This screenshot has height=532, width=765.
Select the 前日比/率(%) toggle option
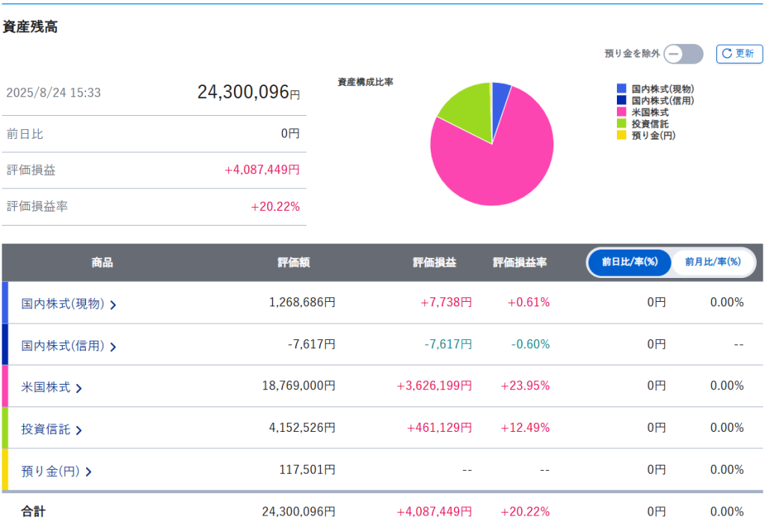click(x=629, y=262)
